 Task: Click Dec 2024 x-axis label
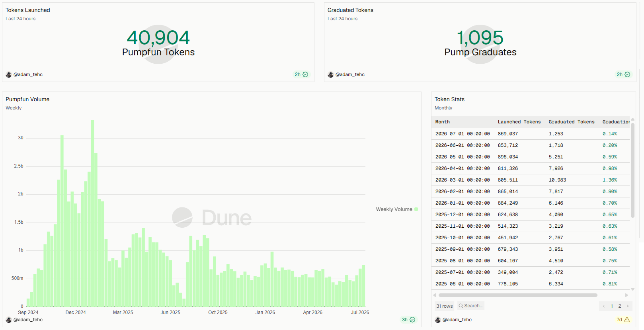pyautogui.click(x=76, y=312)
